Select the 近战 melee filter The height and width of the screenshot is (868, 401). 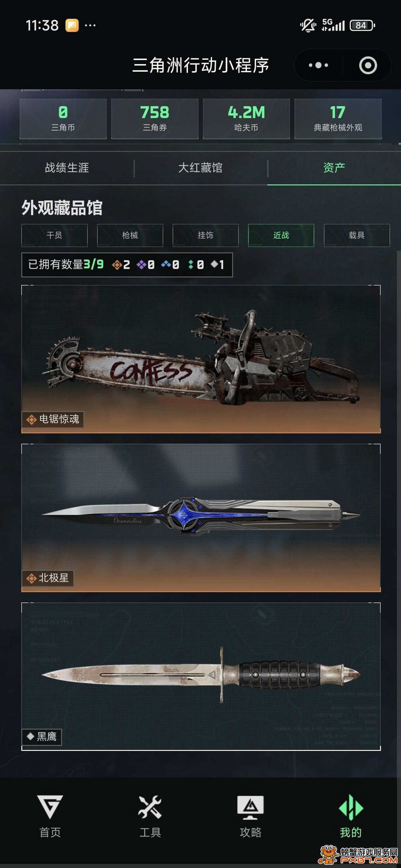tap(281, 235)
